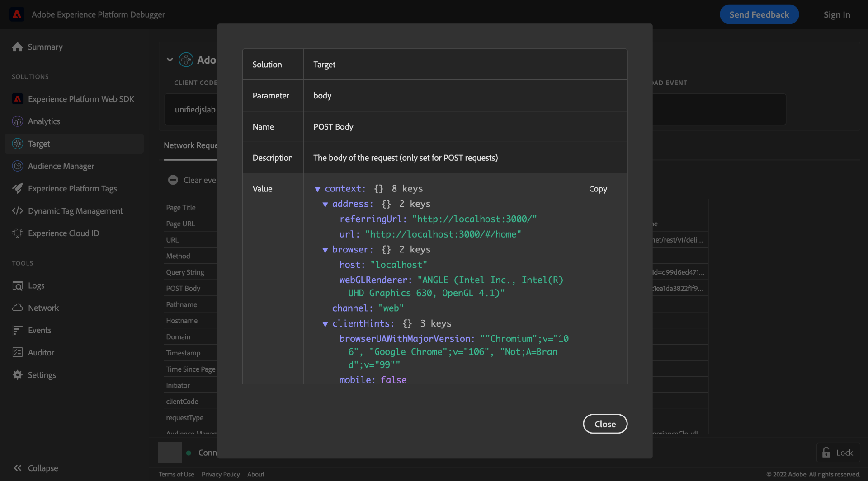Viewport: 868px width, 481px height.
Task: Click the Close button in dialog
Action: [605, 424]
